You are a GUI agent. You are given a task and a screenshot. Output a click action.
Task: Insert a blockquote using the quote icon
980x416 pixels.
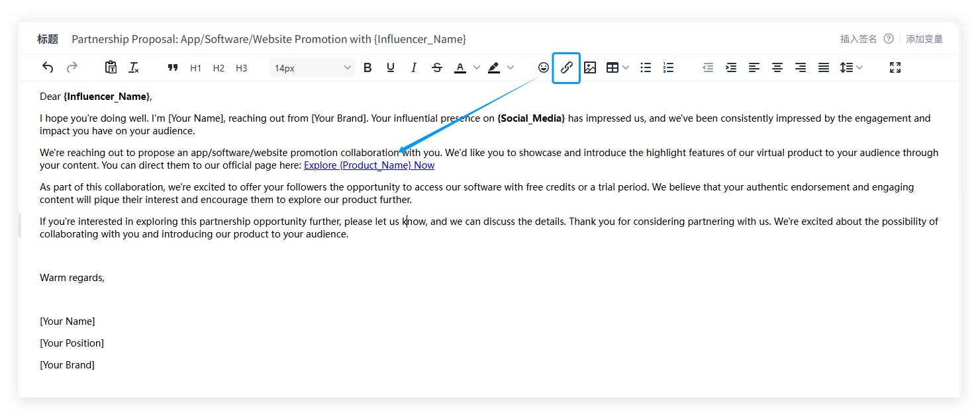point(173,67)
